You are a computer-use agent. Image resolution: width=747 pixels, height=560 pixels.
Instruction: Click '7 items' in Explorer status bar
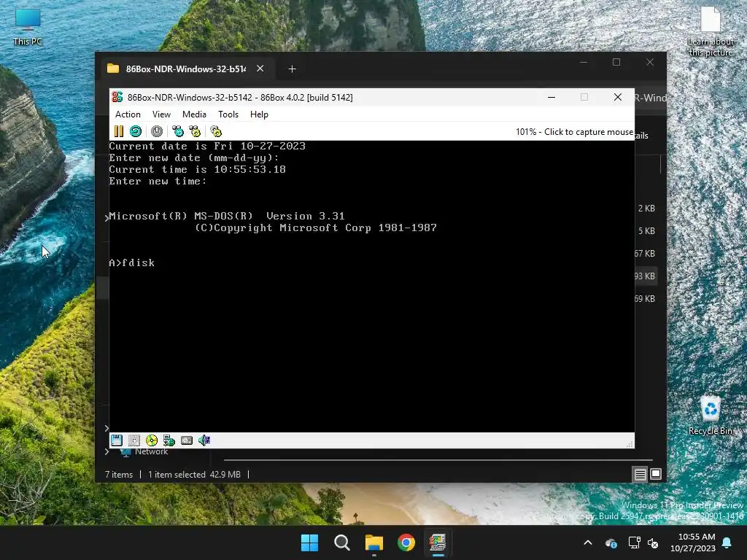click(x=119, y=474)
